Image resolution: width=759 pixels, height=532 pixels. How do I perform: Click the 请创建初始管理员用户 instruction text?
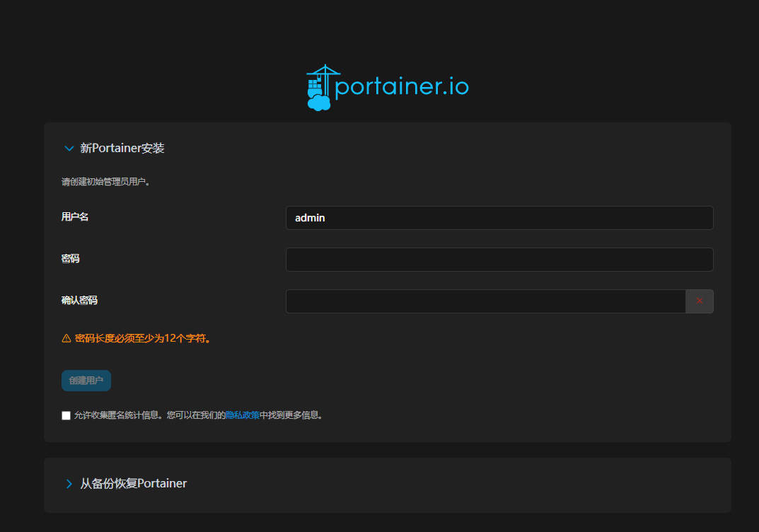(106, 182)
